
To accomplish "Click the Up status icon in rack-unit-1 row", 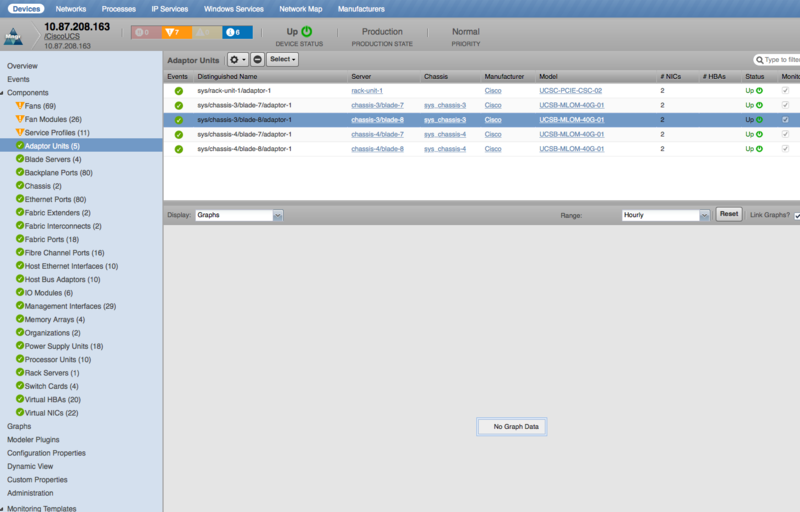I will pyautogui.click(x=759, y=91).
